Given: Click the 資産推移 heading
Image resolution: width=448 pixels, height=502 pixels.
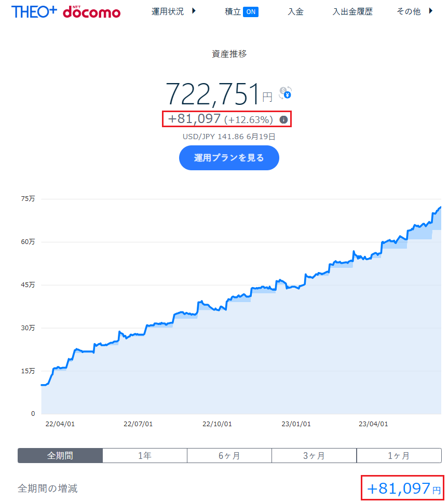Looking at the screenshot, I should [229, 54].
